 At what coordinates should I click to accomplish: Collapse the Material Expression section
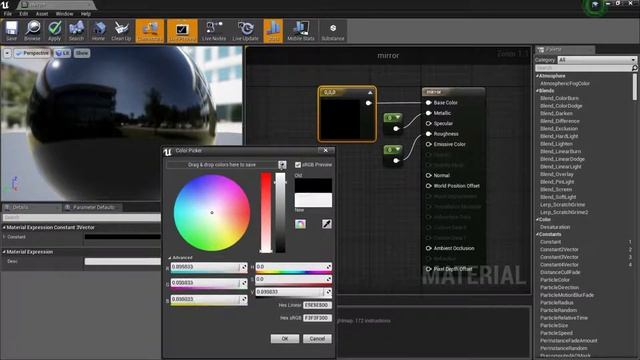coord(4,252)
